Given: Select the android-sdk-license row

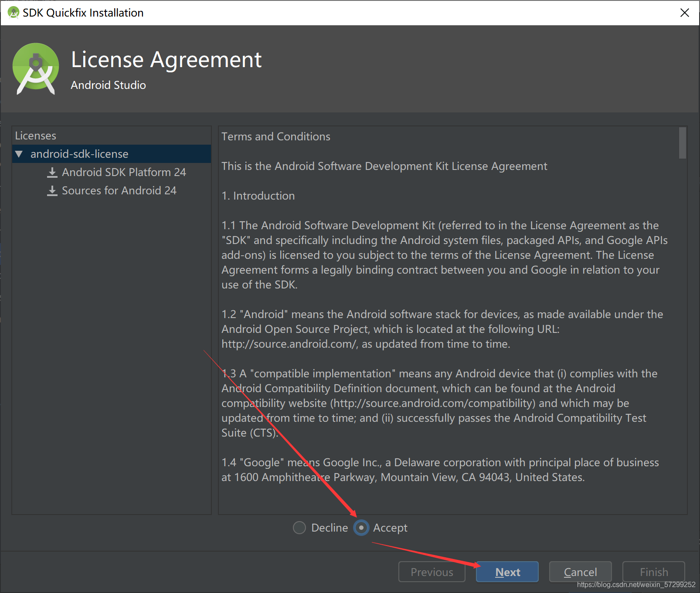Looking at the screenshot, I should click(x=112, y=154).
